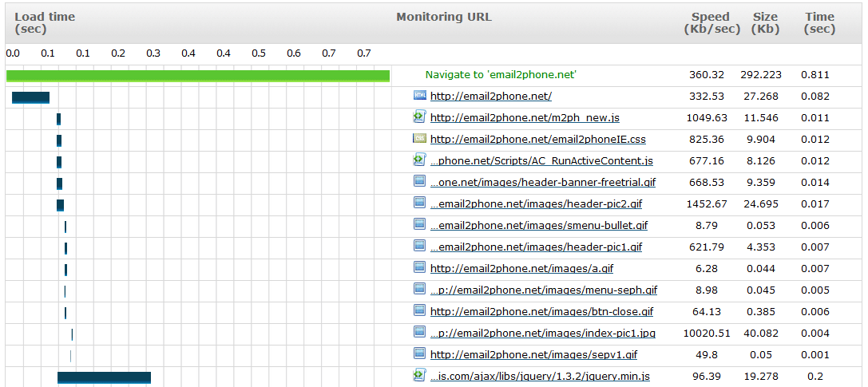868x387 pixels.
Task: Select speed value 10020.51
Action: pyautogui.click(x=707, y=334)
